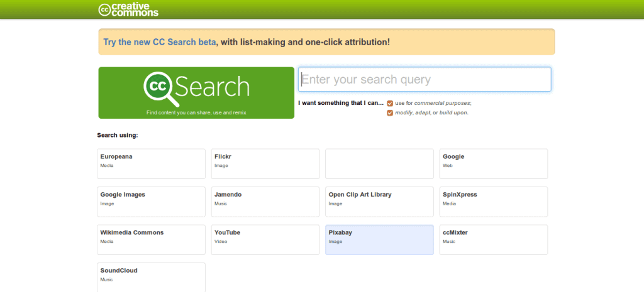Choose YouTube video search source
The image size is (644, 292).
(265, 240)
